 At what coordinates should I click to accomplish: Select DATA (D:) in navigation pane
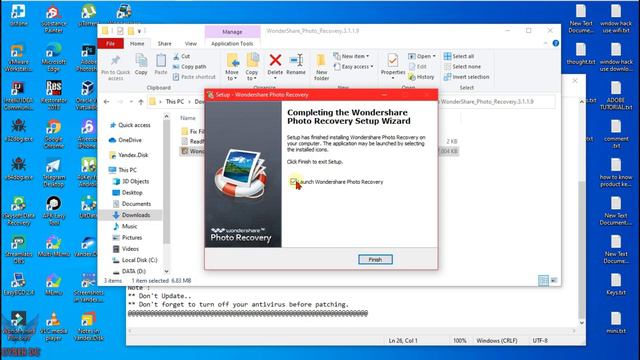coord(129,271)
